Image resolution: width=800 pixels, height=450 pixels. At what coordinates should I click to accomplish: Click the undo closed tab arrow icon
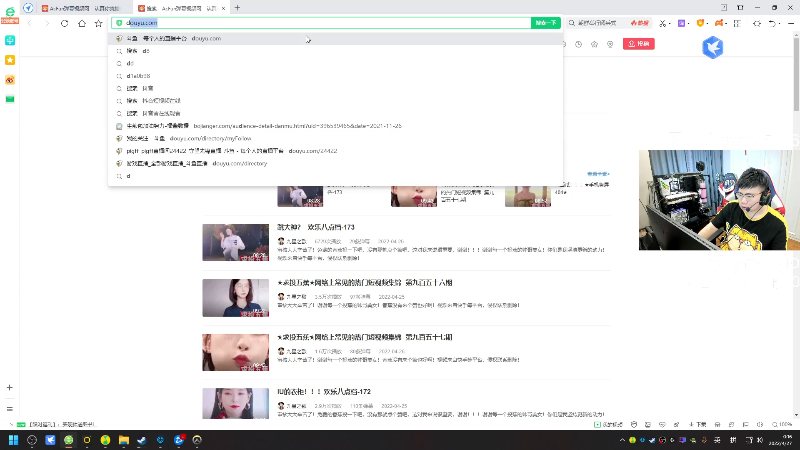[x=772, y=23]
